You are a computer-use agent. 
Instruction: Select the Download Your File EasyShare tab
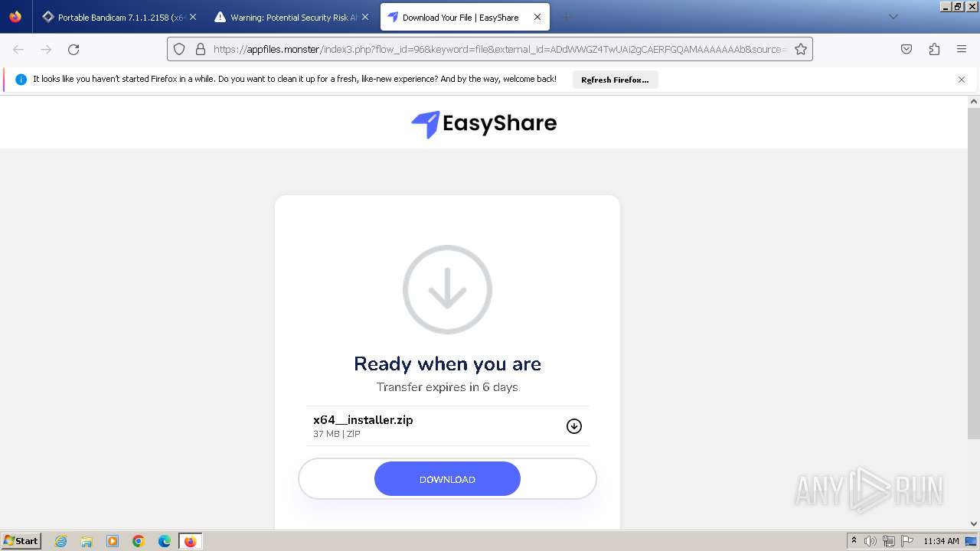click(464, 17)
